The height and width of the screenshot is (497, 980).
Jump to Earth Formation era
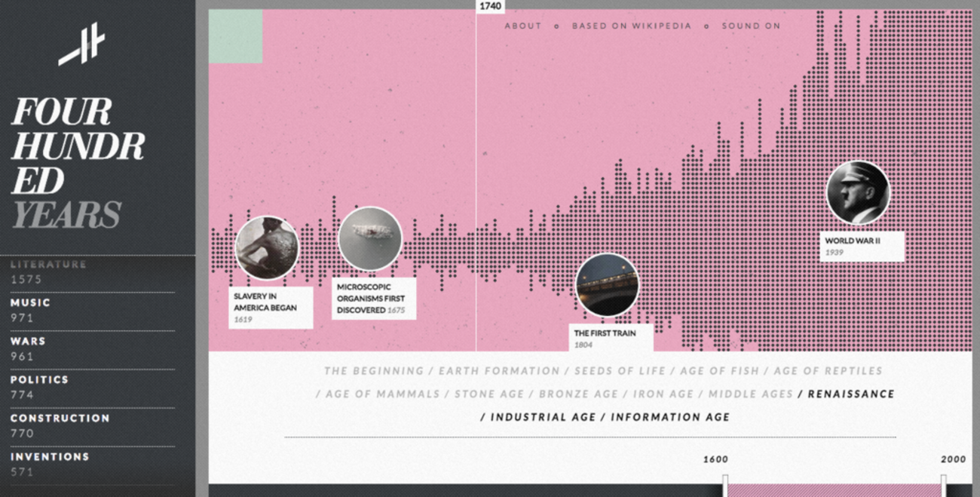(499, 371)
